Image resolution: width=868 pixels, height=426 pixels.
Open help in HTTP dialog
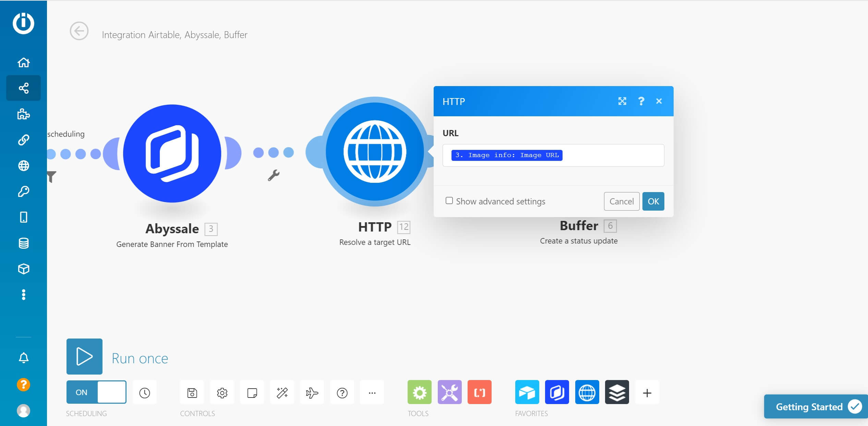pyautogui.click(x=641, y=101)
